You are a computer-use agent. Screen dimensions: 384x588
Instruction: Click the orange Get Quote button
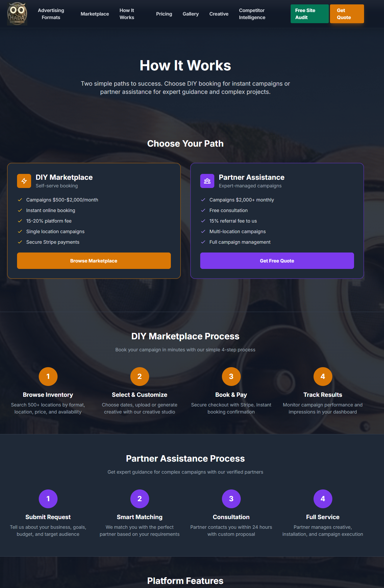click(x=347, y=14)
